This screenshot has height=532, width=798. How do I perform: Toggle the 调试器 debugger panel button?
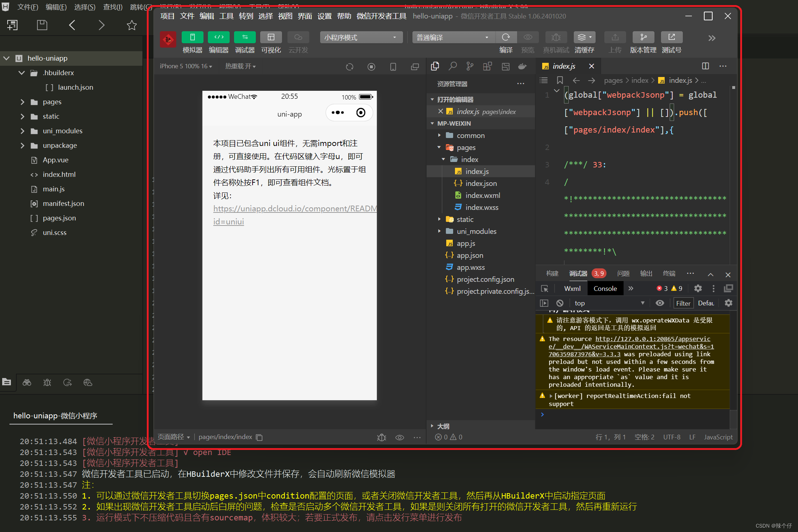click(x=245, y=37)
